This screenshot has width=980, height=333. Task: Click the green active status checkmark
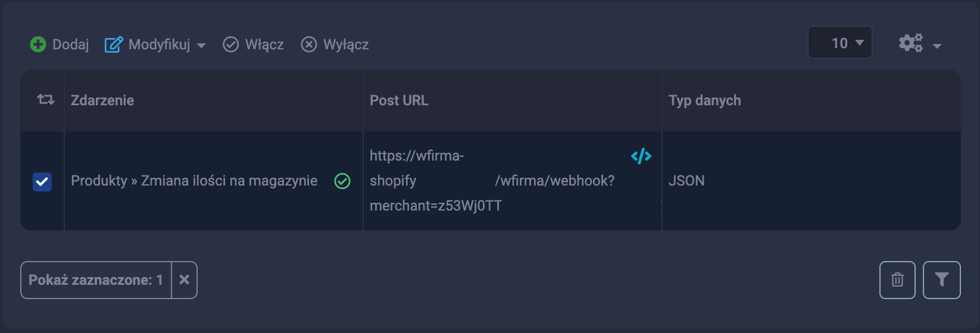coord(342,181)
